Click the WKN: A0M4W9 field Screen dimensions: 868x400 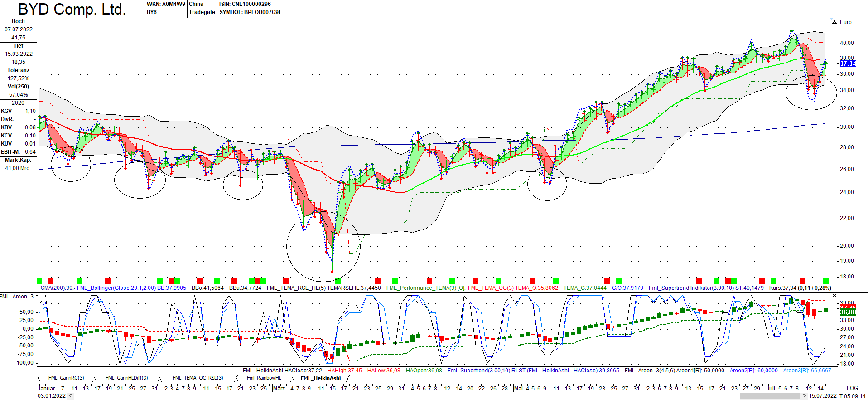(166, 4)
